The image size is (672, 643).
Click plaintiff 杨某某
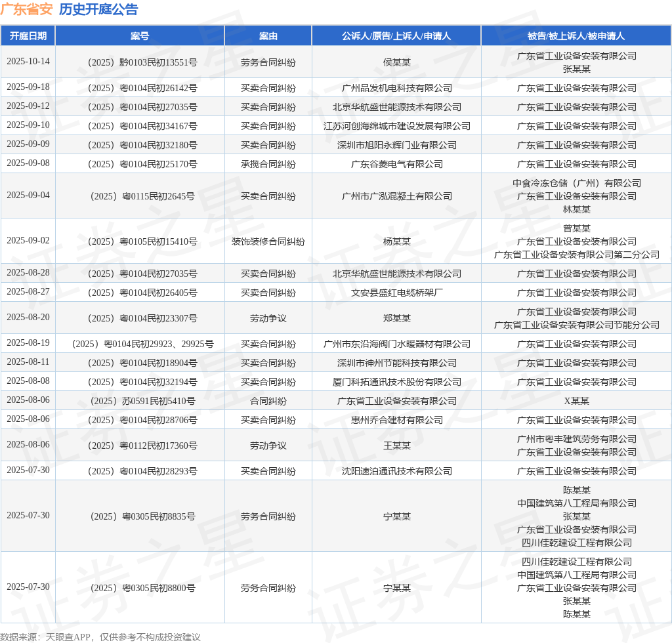[397, 241]
